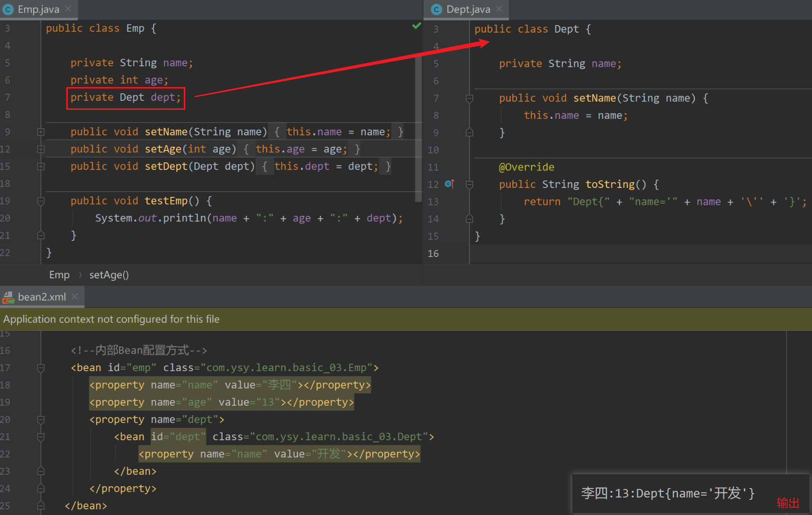Click the private int age line
Screen dimensions: 812x515
pyautogui.click(x=119, y=80)
